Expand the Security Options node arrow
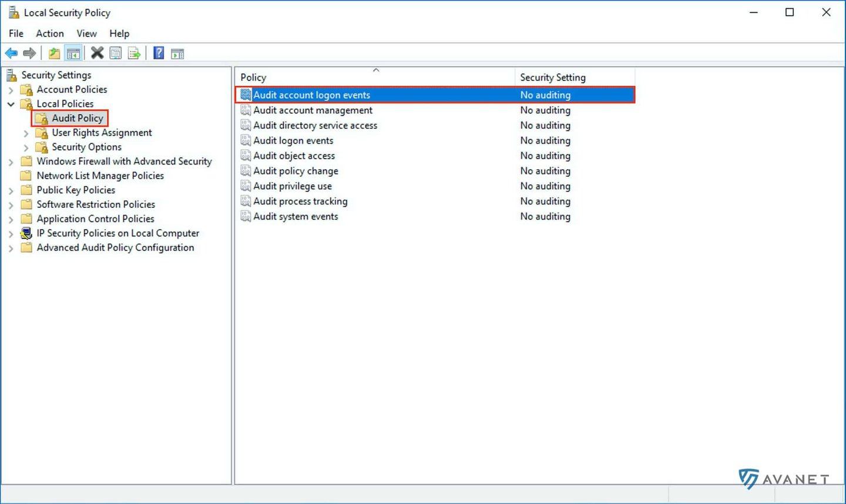Viewport: 846px width, 504px height. pyautogui.click(x=26, y=147)
